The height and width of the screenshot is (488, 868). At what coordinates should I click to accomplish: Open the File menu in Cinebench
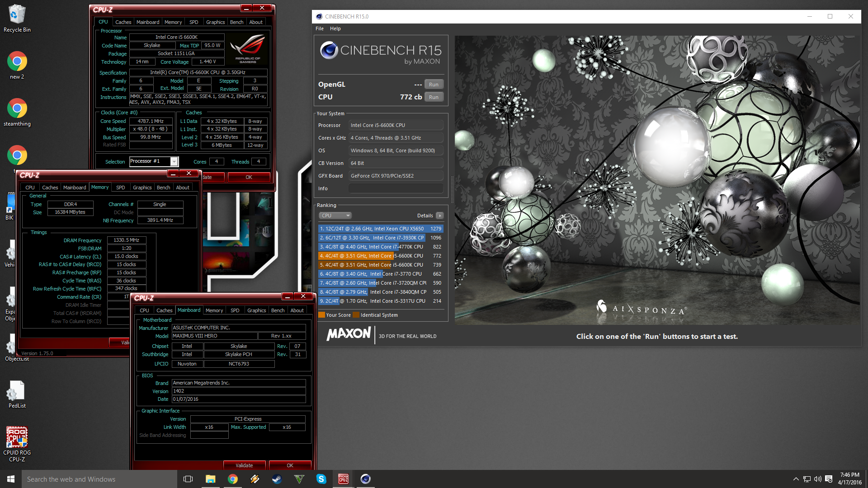pyautogui.click(x=320, y=28)
